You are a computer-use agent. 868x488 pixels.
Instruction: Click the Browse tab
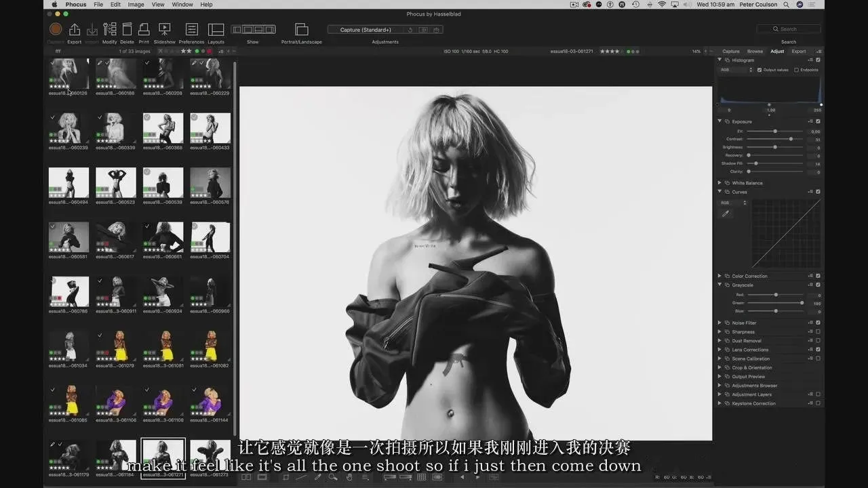755,52
